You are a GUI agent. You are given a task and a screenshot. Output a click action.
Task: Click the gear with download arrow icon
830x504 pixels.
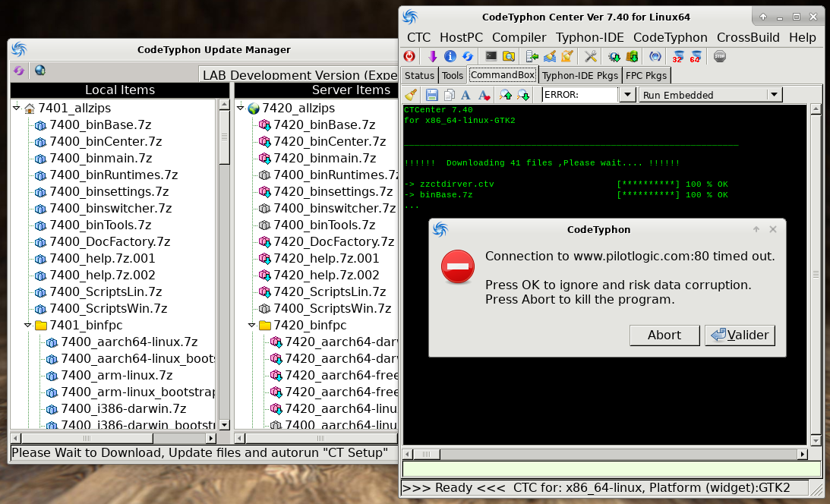(x=614, y=57)
